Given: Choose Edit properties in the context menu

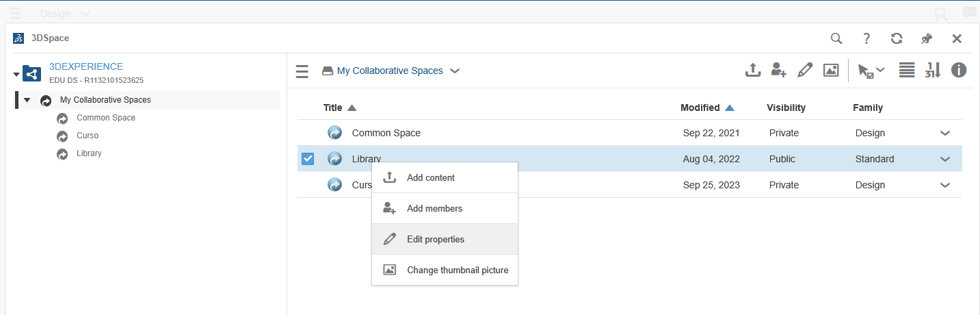Looking at the screenshot, I should pyautogui.click(x=445, y=239).
